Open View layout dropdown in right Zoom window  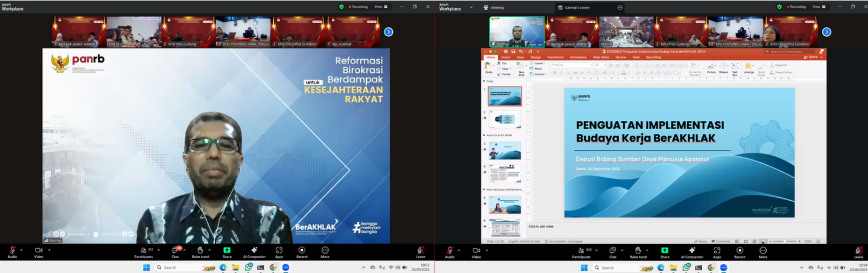tap(819, 7)
